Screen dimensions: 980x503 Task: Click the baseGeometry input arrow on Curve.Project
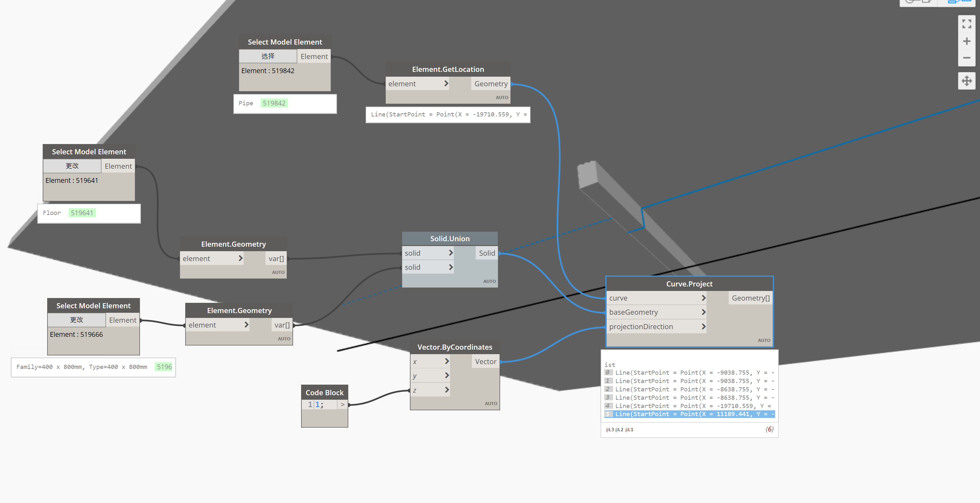click(x=703, y=312)
